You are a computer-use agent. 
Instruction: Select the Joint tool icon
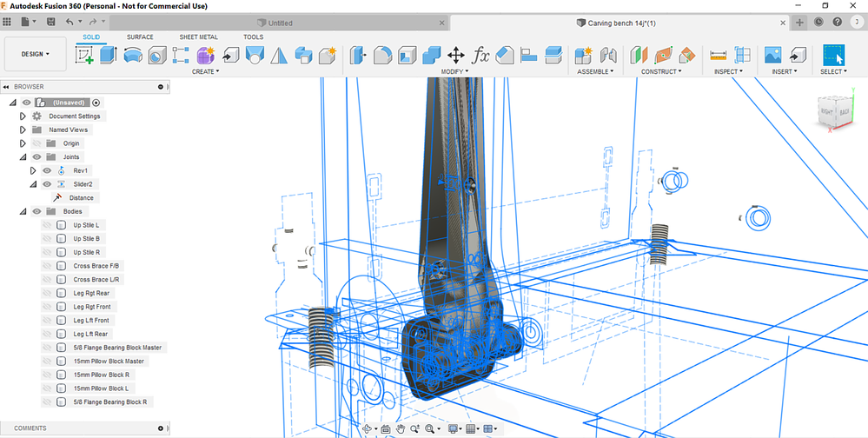[x=608, y=55]
